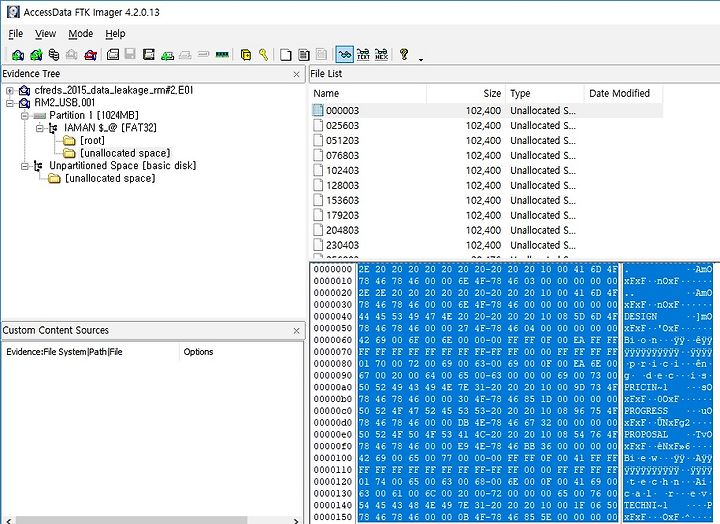Select file 000003 in File List
720x524 pixels.
pyautogui.click(x=487, y=110)
